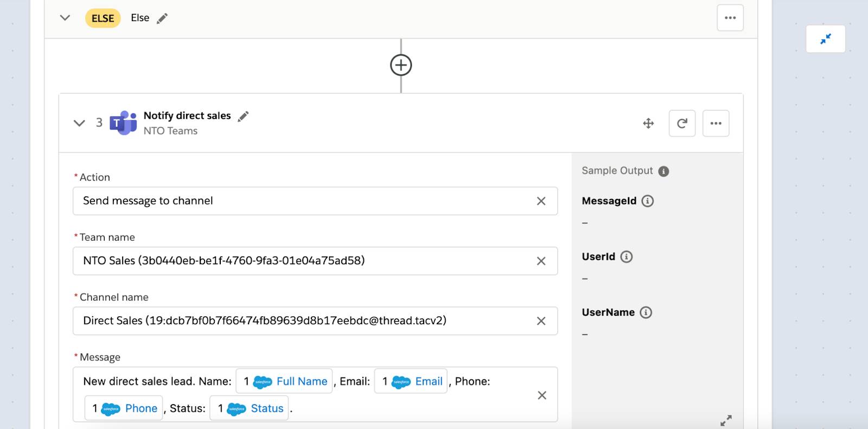
Task: Open Else branch more options menu
Action: 730,18
